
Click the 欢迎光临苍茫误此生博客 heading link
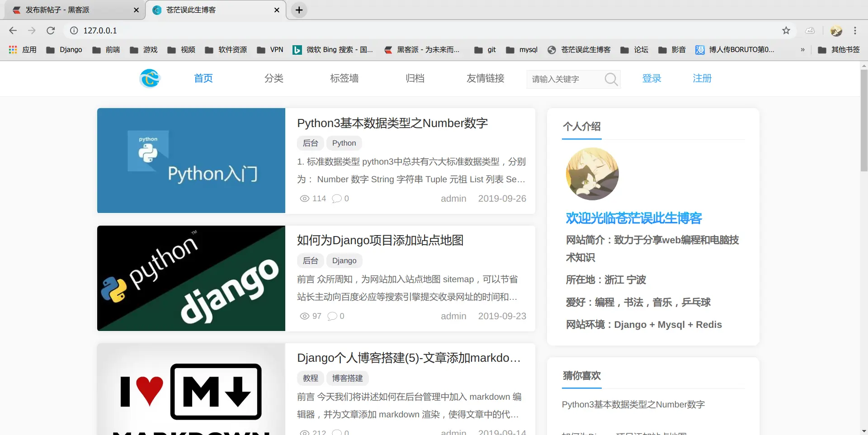click(x=634, y=218)
